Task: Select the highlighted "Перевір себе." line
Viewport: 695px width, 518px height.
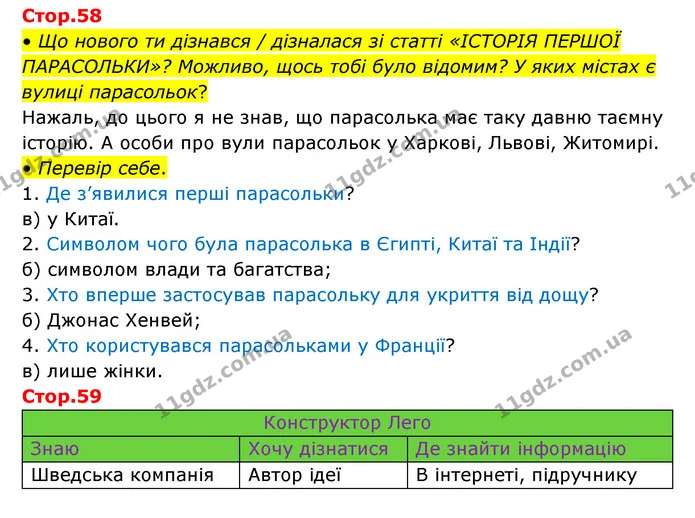Action: (x=95, y=168)
